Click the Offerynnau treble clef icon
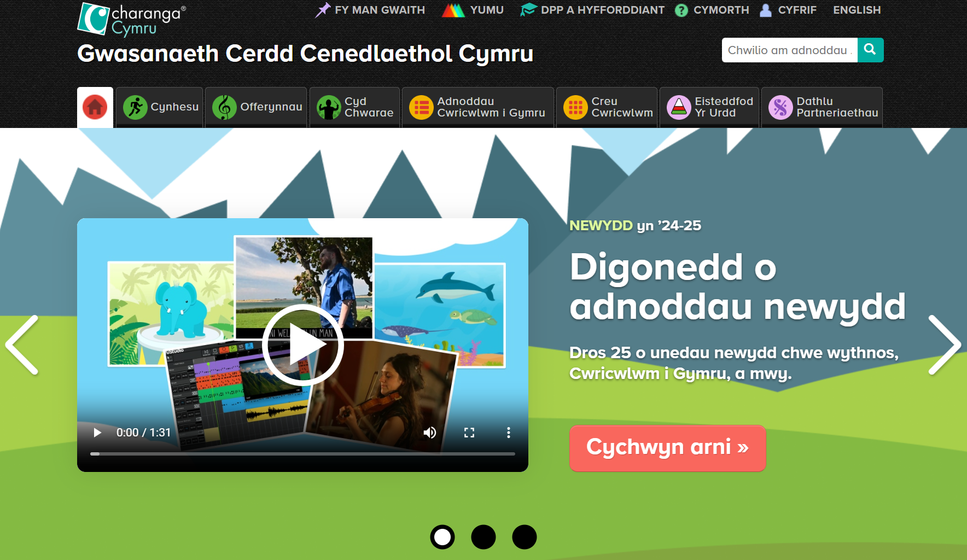967x560 pixels. pos(224,107)
